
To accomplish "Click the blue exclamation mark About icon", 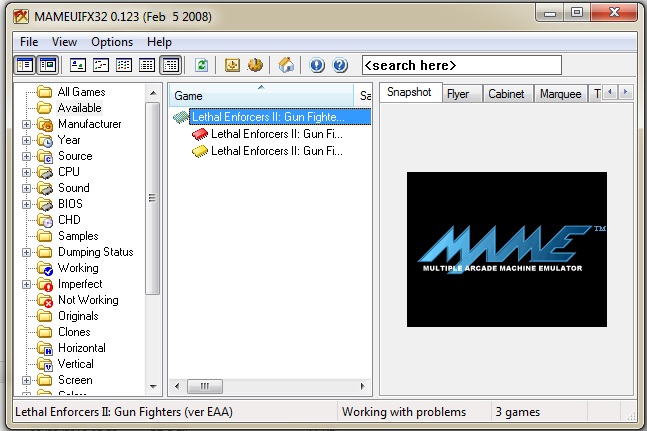I will click(x=317, y=65).
